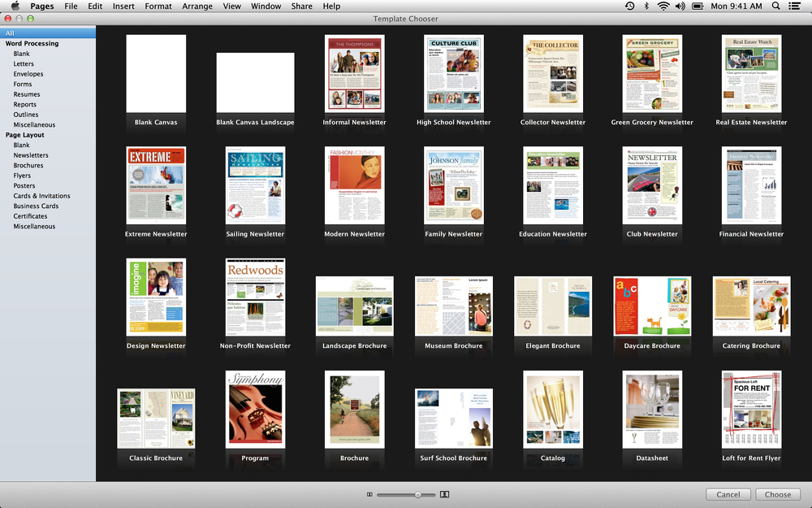Open the Wi-Fi status icon
The image size is (812, 508).
tap(663, 7)
